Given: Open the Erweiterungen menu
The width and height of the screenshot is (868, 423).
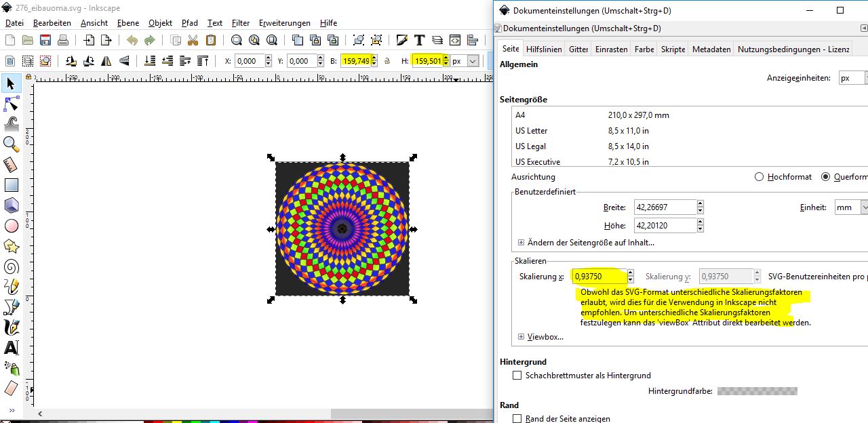Looking at the screenshot, I should (285, 23).
